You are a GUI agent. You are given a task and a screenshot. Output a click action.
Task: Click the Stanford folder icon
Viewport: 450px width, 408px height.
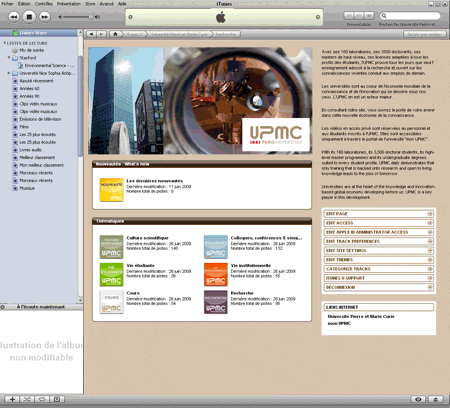point(15,58)
